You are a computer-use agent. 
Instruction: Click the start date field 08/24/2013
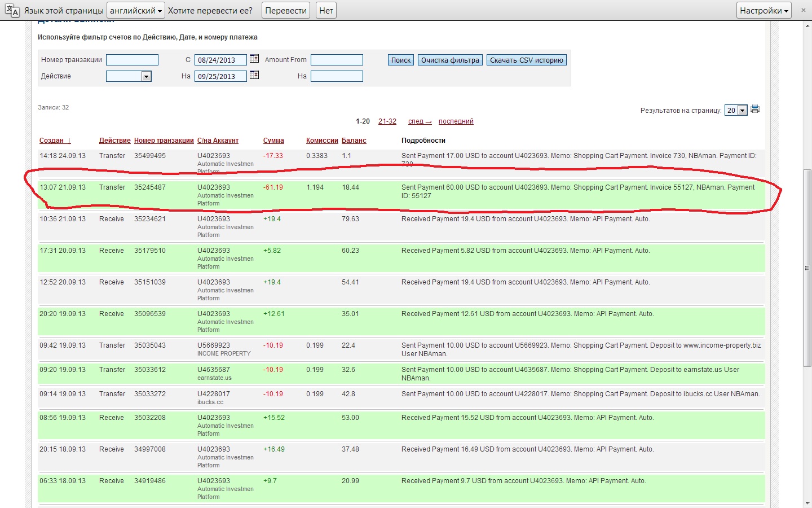tap(220, 60)
